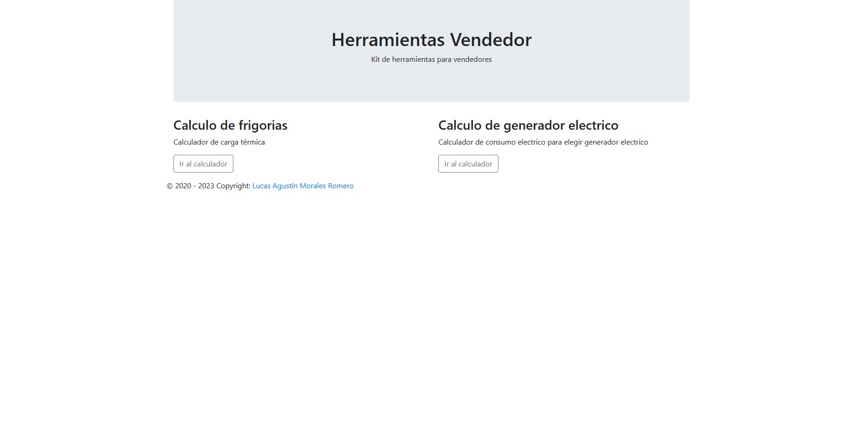
Task: Click the 'Calculador de consumo electrico' description text
Action: coord(543,142)
